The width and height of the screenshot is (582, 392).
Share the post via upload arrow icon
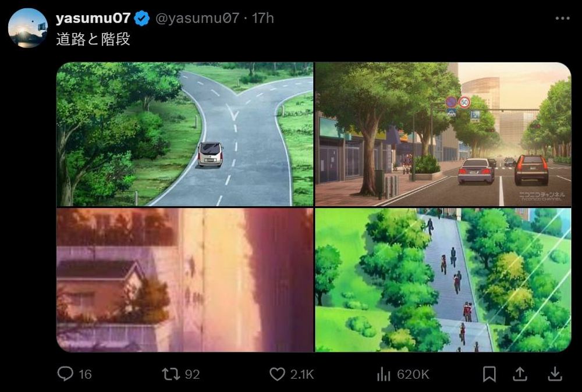520,374
